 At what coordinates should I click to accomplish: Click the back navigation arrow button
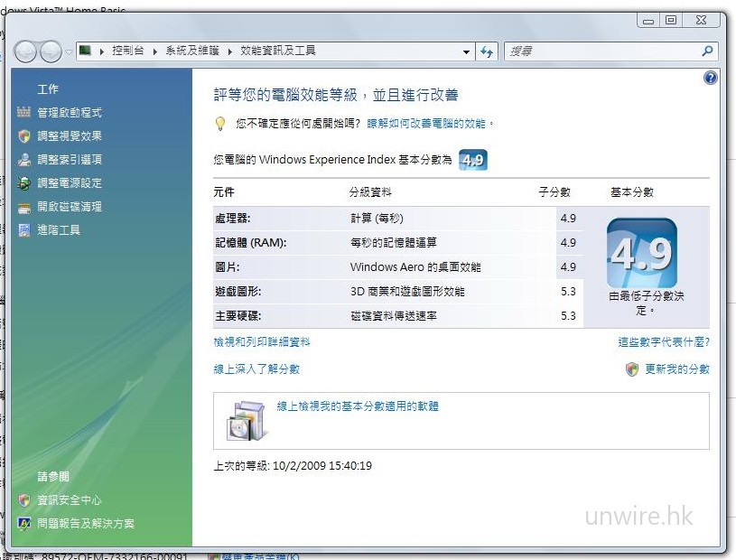coord(24,51)
